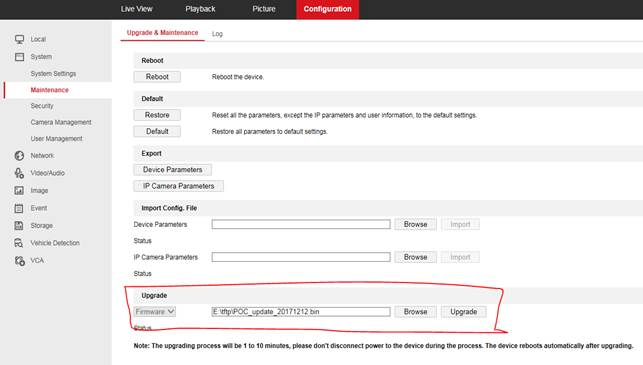Viewport: 643px width, 365px height.
Task: Browse for Device Parameters config file
Action: (415, 224)
